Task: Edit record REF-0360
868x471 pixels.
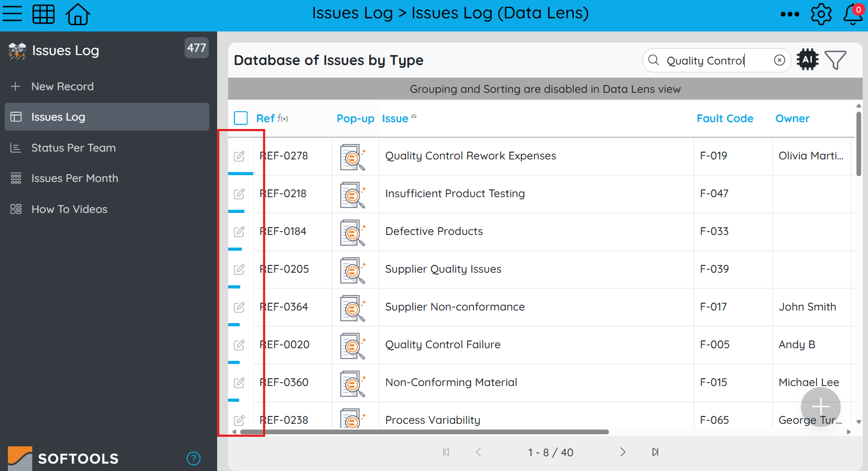Action: click(239, 382)
